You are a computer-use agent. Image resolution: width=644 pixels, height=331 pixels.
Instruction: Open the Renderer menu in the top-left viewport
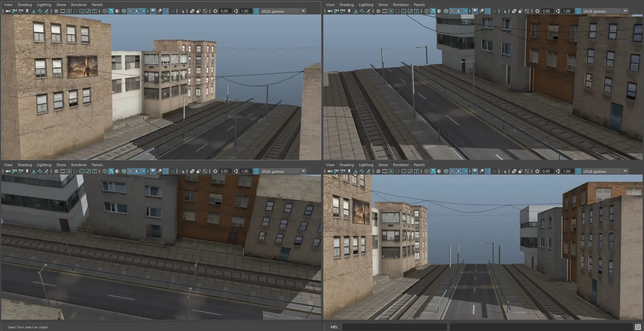point(79,5)
